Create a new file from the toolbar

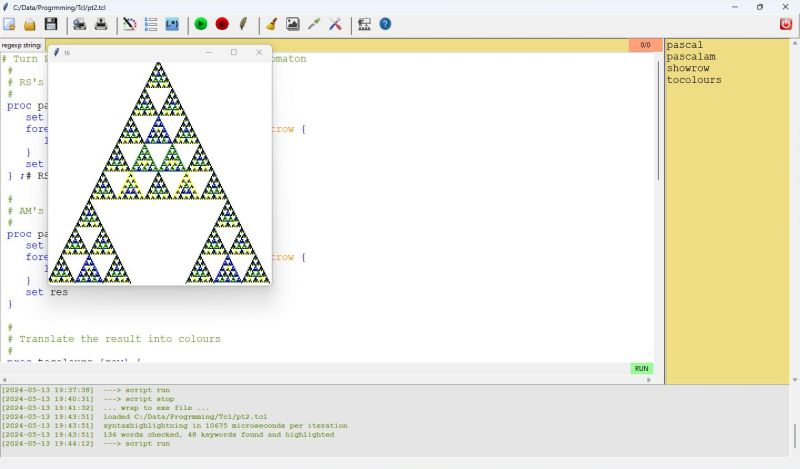[x=9, y=24]
